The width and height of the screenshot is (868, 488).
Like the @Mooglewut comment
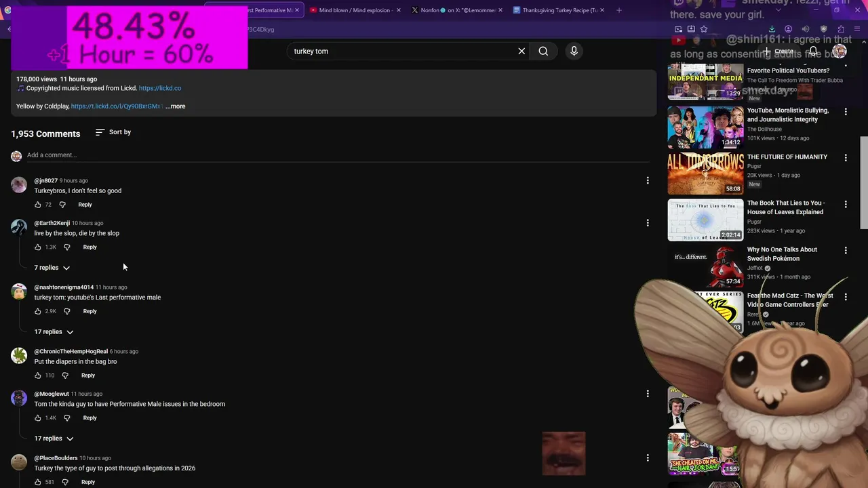point(38,418)
